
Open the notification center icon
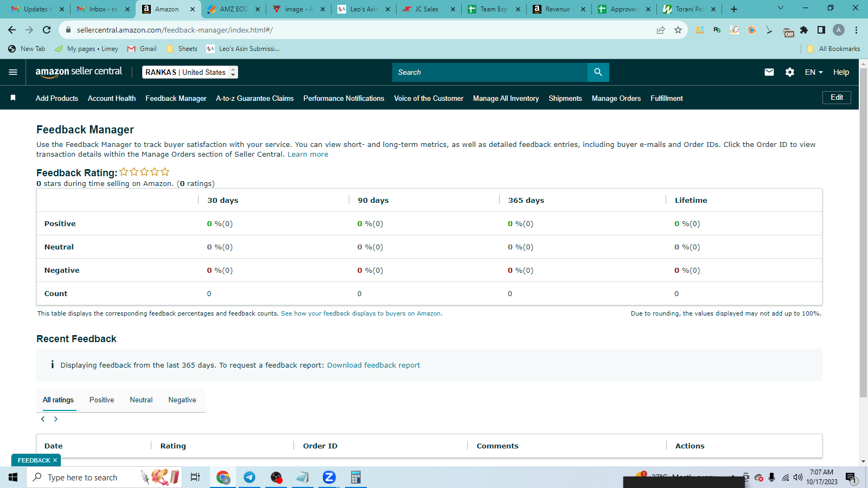[851, 477]
